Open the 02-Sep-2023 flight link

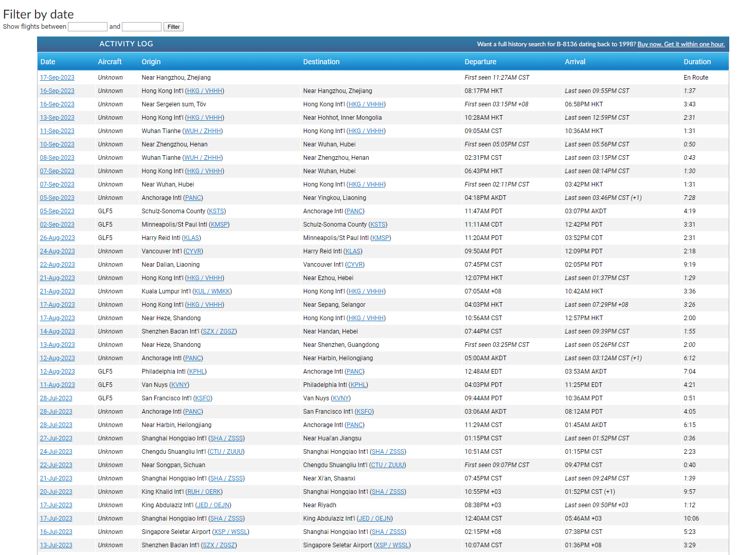click(x=57, y=225)
